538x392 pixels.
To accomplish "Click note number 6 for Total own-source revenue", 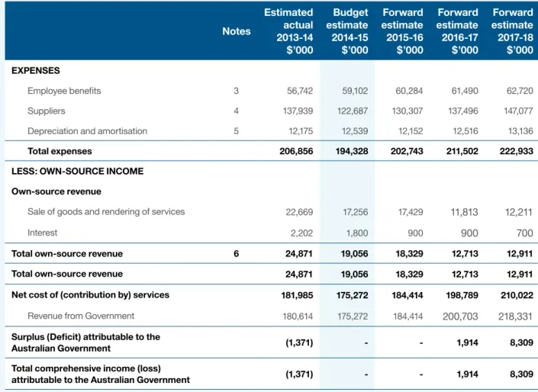I will (236, 254).
